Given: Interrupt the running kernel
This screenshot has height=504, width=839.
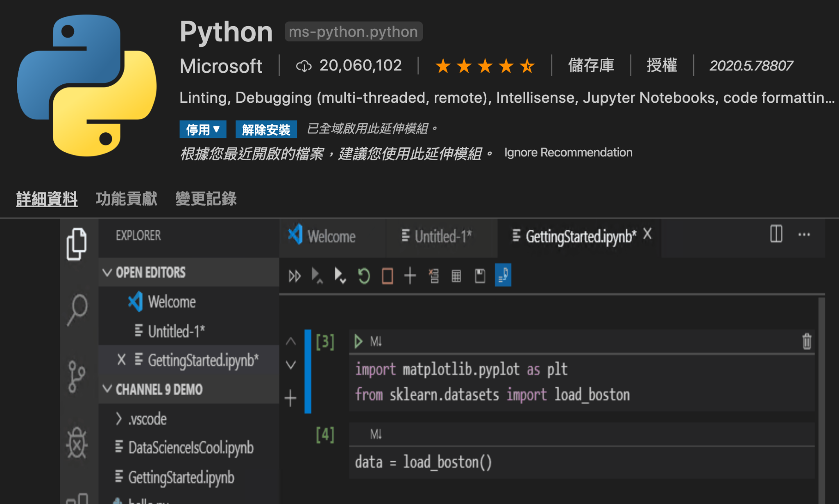Looking at the screenshot, I should click(x=387, y=276).
